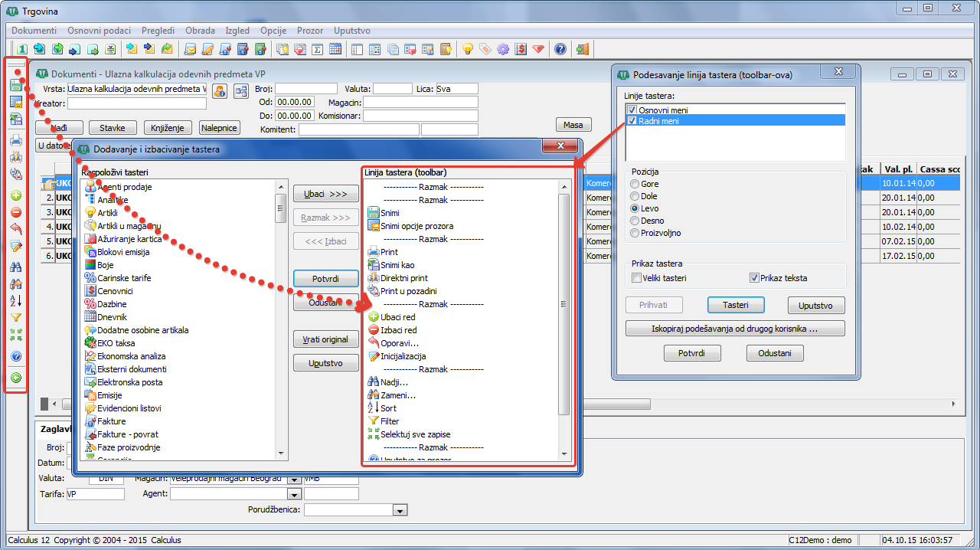The image size is (980, 550).
Task: Open the Agent dropdown list
Action: 294,494
